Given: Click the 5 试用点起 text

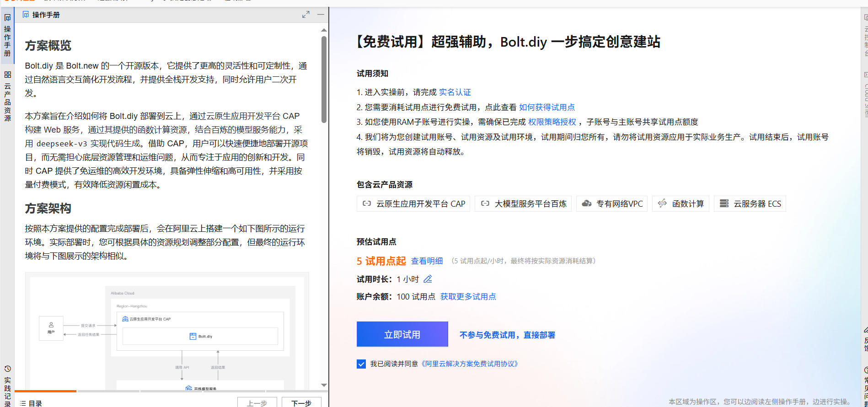Looking at the screenshot, I should pyautogui.click(x=381, y=261).
